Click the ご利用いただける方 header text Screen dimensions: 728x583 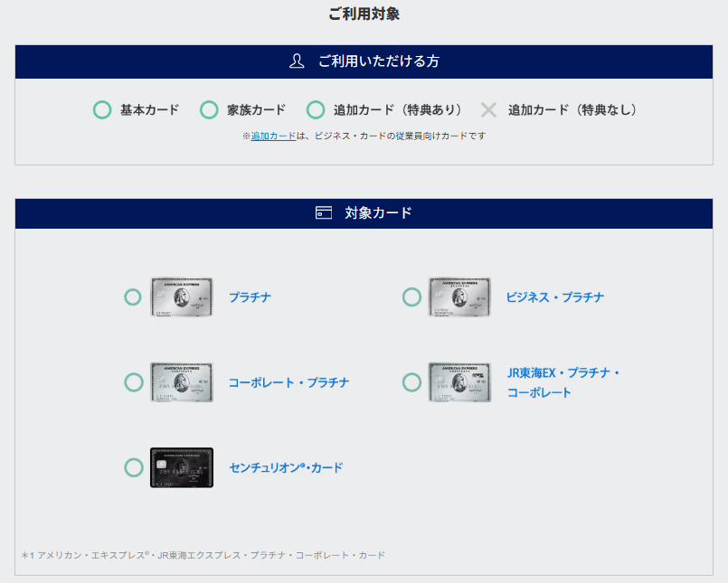(379, 61)
